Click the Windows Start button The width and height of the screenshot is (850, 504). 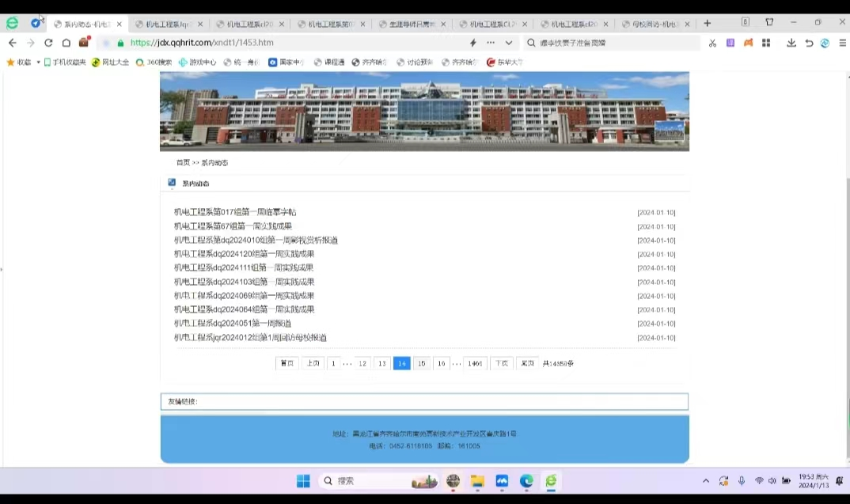(x=303, y=481)
